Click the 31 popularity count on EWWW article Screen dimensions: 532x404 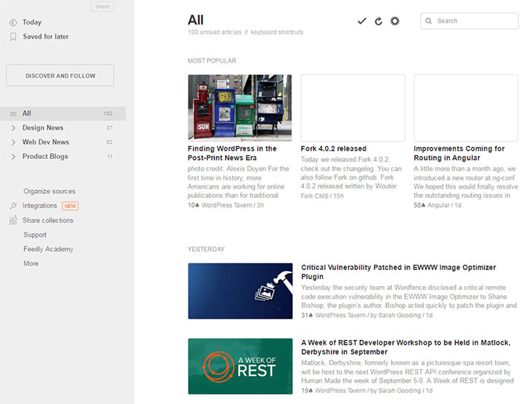[x=307, y=315]
